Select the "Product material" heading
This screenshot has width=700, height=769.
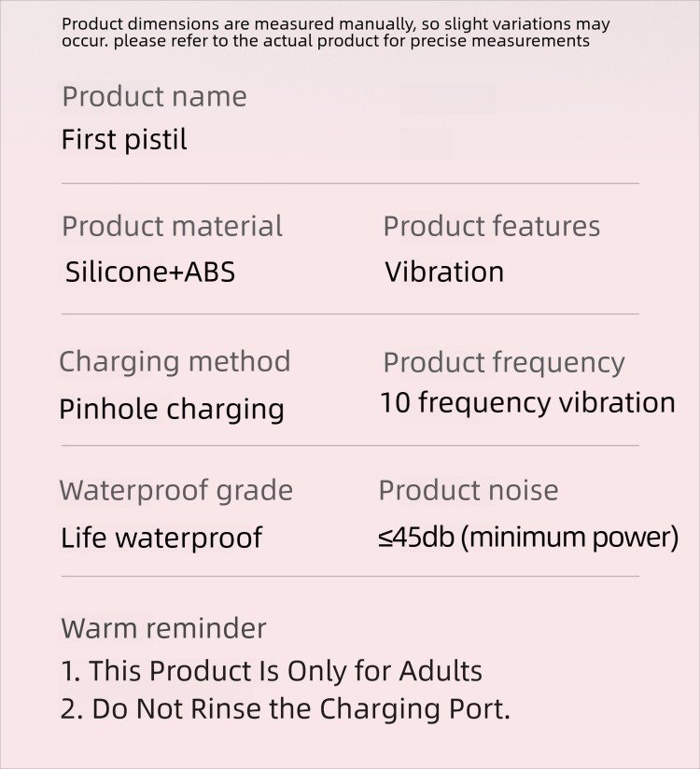pos(172,226)
